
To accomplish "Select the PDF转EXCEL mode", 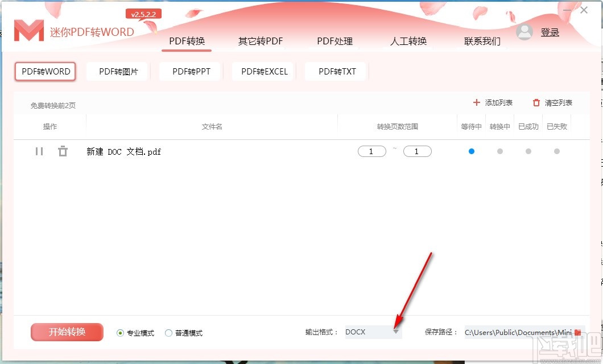I will click(x=264, y=72).
